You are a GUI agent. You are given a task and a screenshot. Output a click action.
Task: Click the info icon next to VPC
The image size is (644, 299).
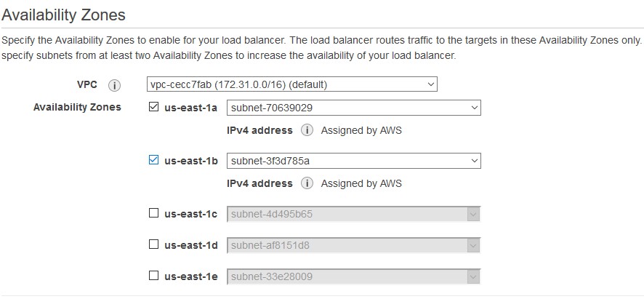tap(114, 86)
